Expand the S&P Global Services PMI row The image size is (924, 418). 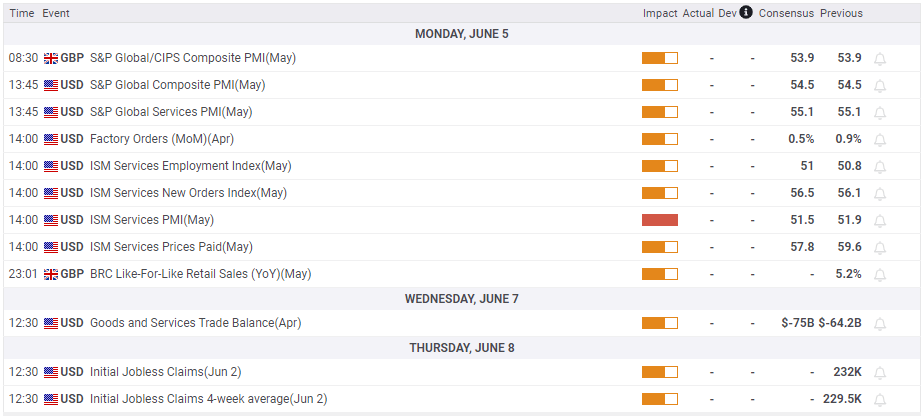click(x=170, y=112)
